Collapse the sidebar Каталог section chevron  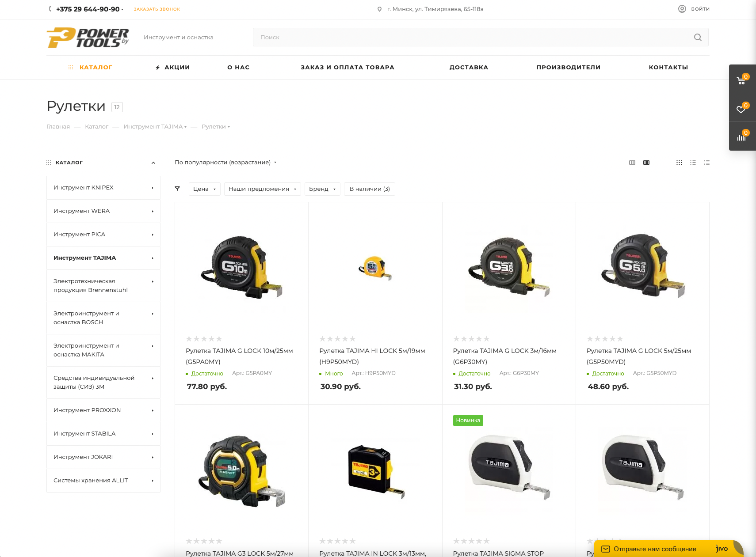153,163
